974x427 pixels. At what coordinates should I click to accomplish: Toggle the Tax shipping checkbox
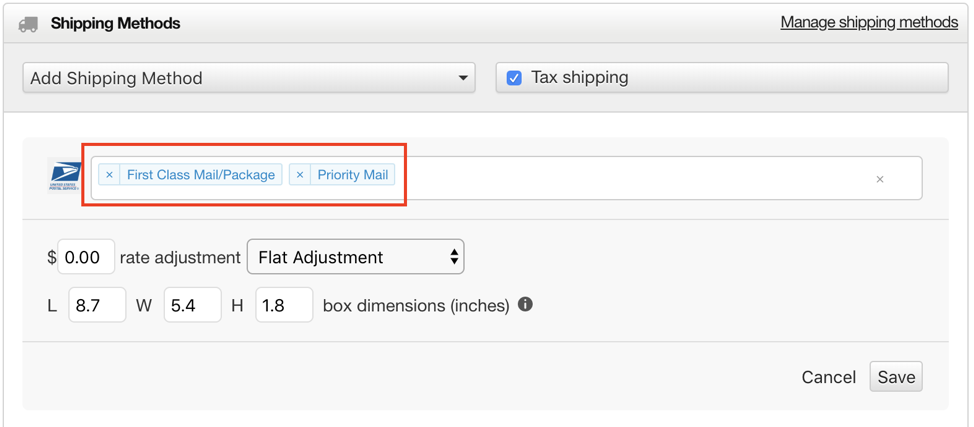click(x=514, y=78)
